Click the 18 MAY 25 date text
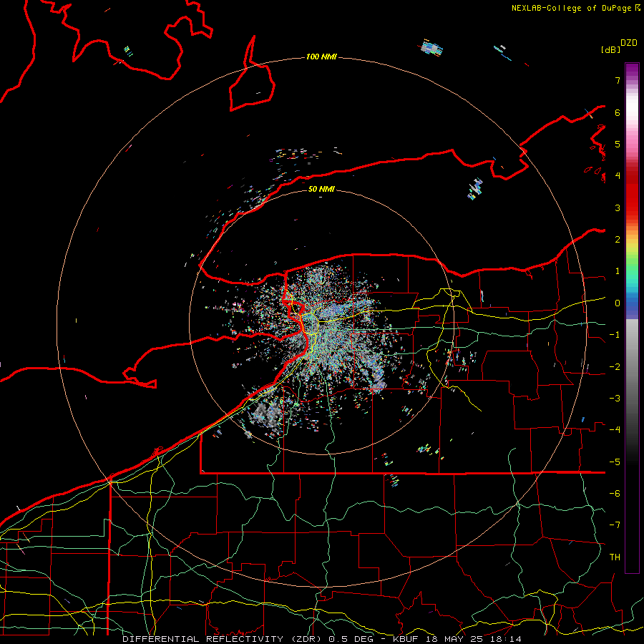Viewport: 644px width, 644px height. pyautogui.click(x=455, y=639)
